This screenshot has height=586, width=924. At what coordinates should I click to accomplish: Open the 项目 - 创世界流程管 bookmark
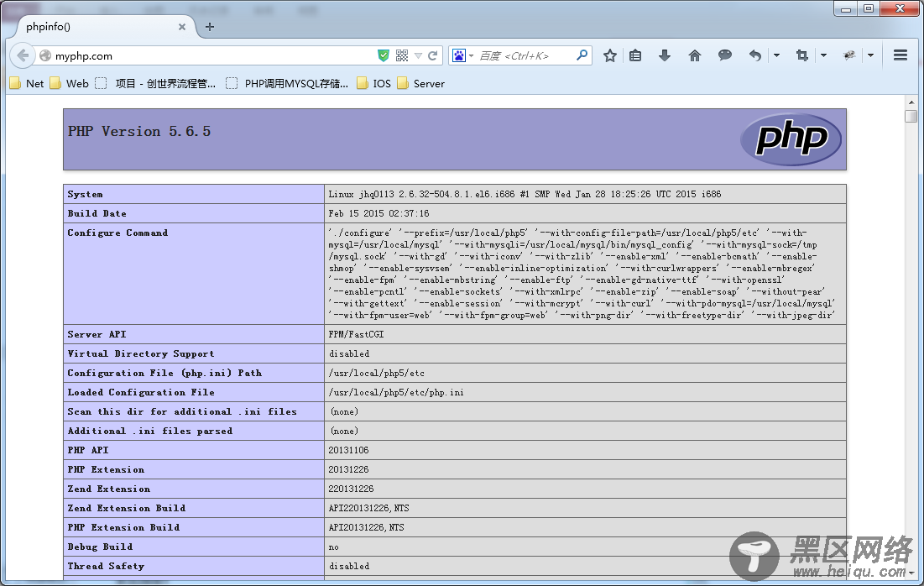156,83
